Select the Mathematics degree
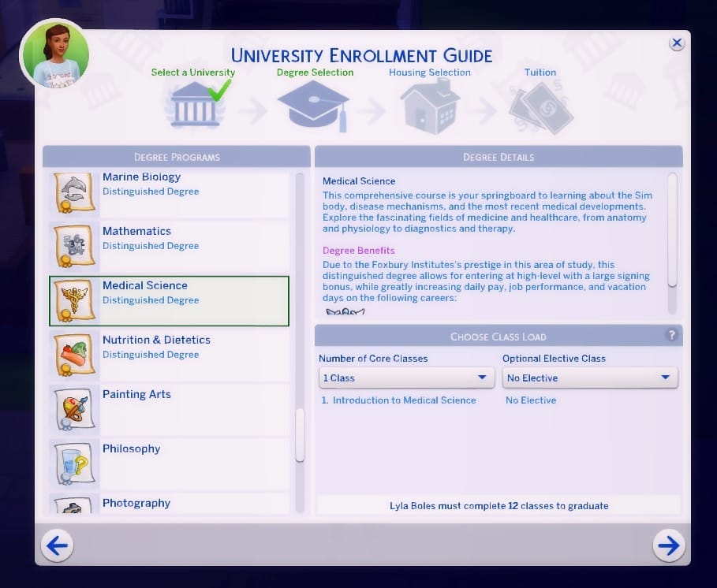Image resolution: width=717 pixels, height=588 pixels. [169, 247]
